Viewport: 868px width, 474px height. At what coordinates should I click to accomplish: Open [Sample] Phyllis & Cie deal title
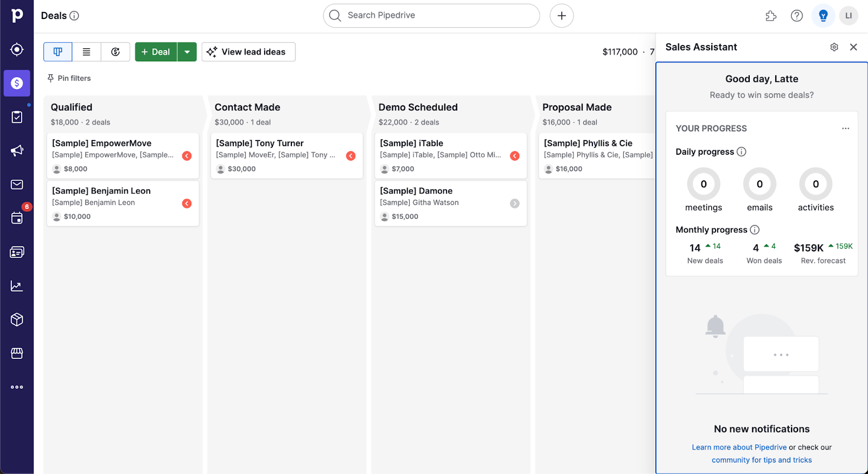click(588, 143)
